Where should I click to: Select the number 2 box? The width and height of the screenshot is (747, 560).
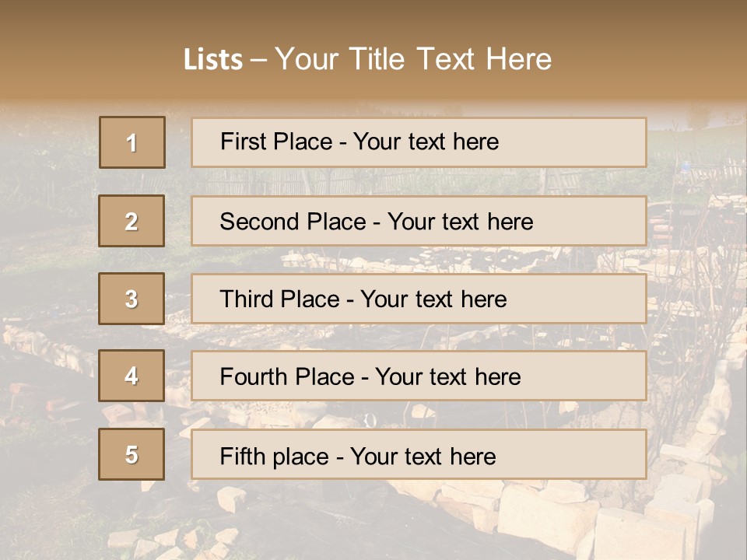tap(132, 221)
